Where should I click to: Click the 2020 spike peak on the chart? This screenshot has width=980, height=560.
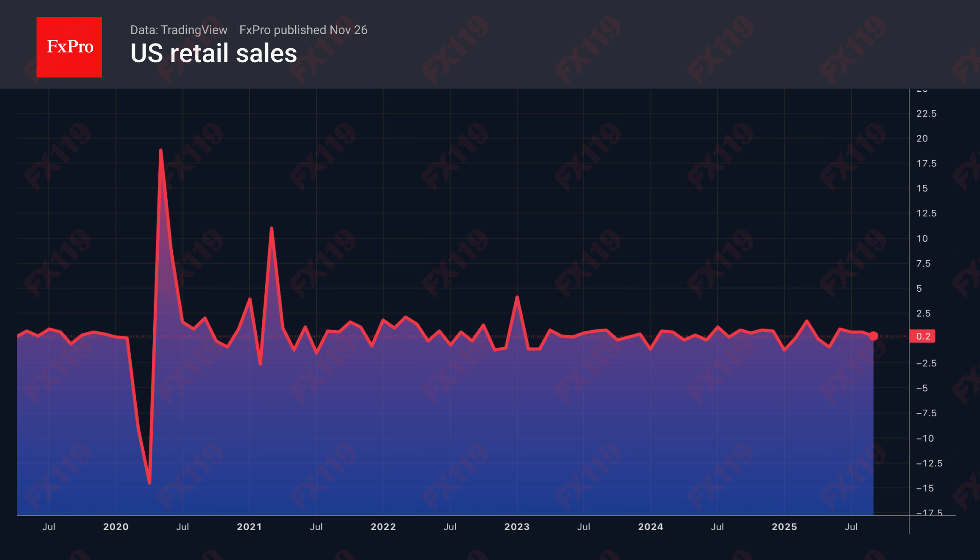point(161,150)
